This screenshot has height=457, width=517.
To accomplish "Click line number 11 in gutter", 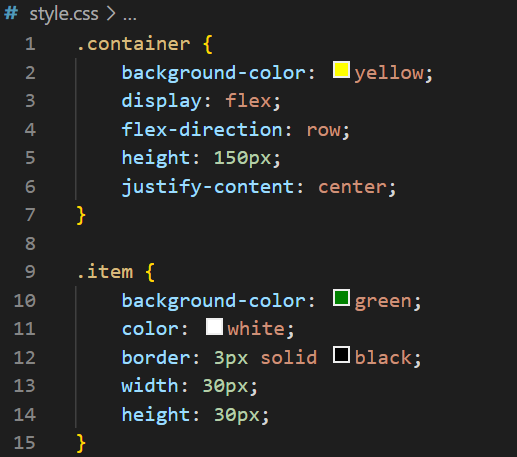I will pos(25,329).
